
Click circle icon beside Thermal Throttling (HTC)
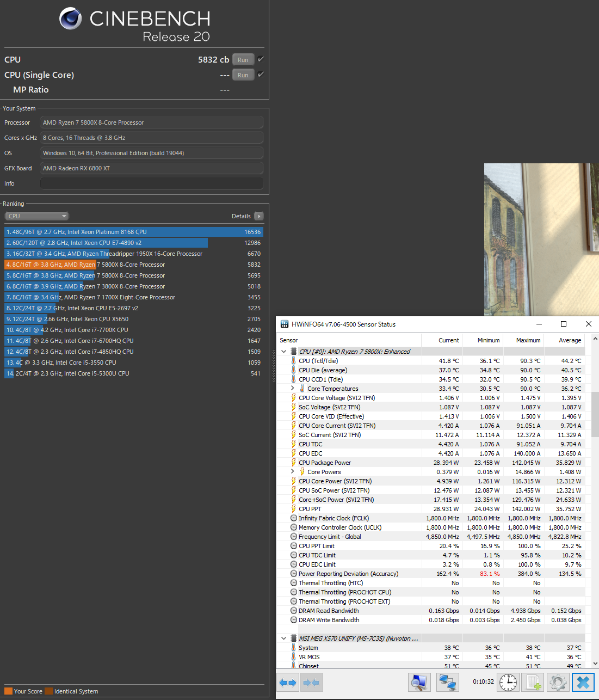coord(294,583)
